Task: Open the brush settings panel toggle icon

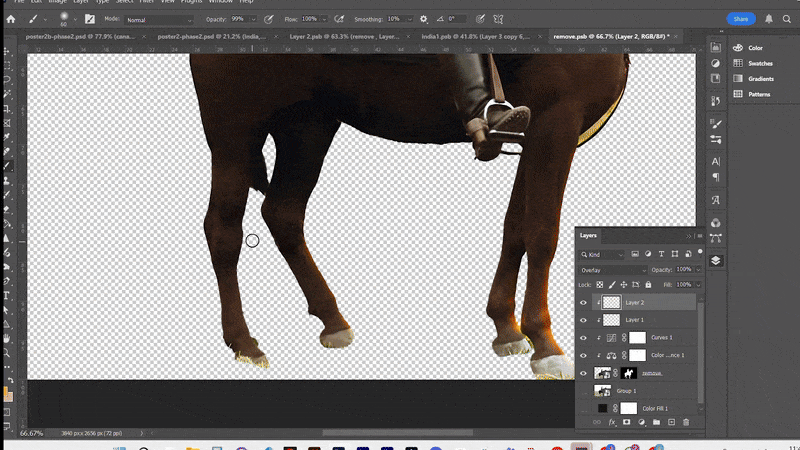Action: [x=90, y=19]
